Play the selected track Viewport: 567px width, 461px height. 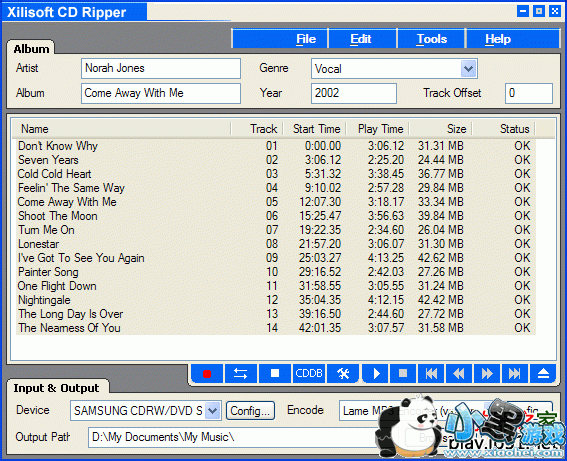[376, 373]
